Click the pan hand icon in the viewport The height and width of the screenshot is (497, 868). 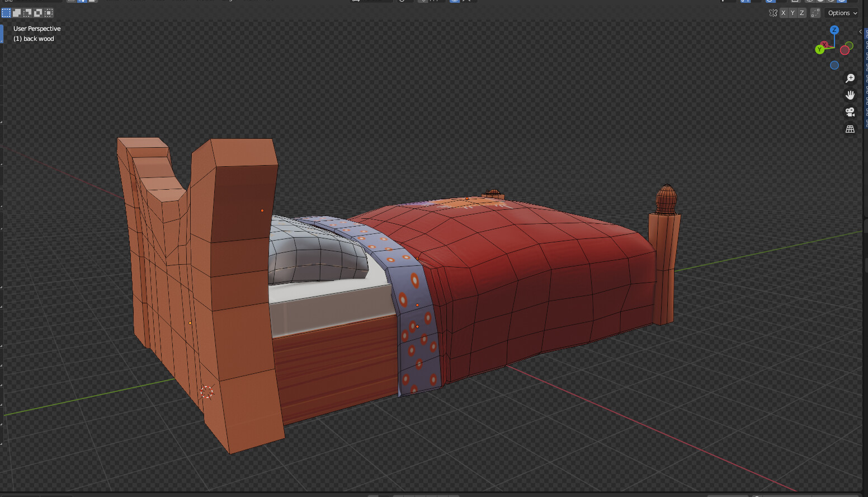pyautogui.click(x=850, y=95)
